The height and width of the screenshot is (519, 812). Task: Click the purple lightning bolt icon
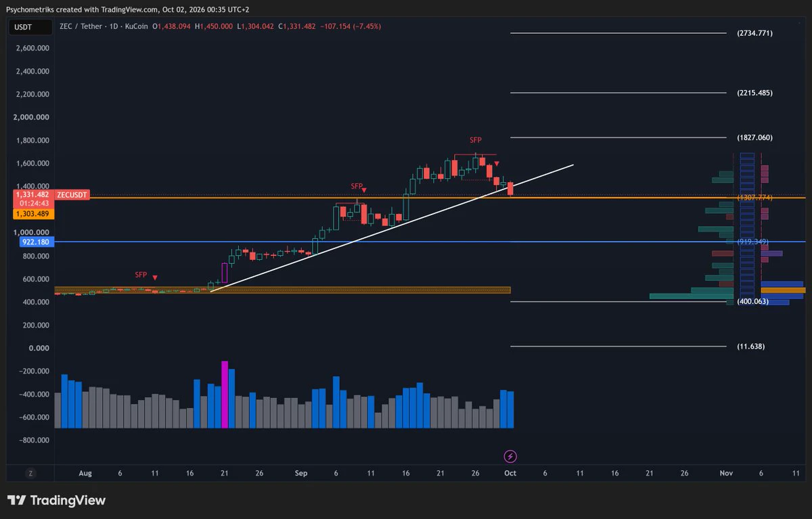pos(511,457)
